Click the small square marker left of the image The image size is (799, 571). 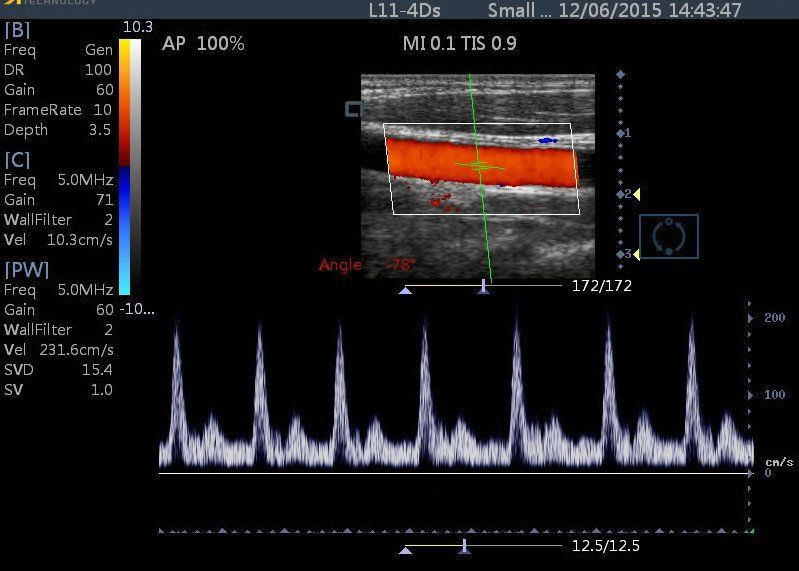tap(353, 109)
